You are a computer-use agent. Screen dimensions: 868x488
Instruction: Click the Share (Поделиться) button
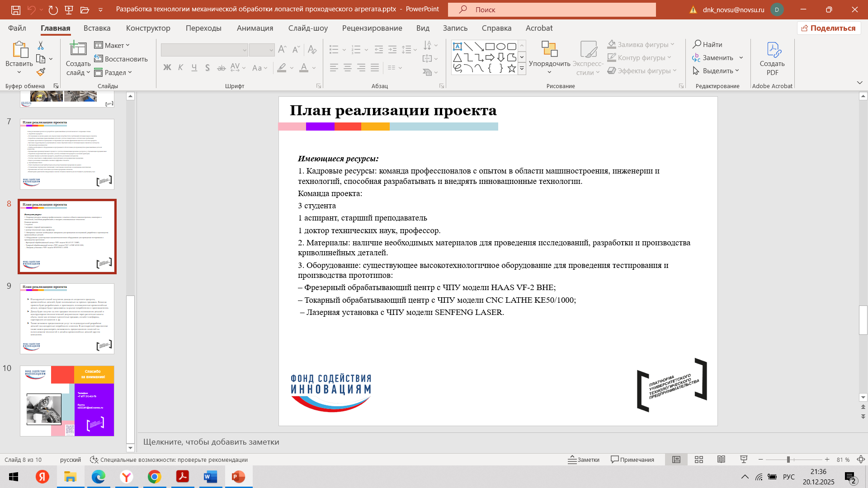(829, 28)
